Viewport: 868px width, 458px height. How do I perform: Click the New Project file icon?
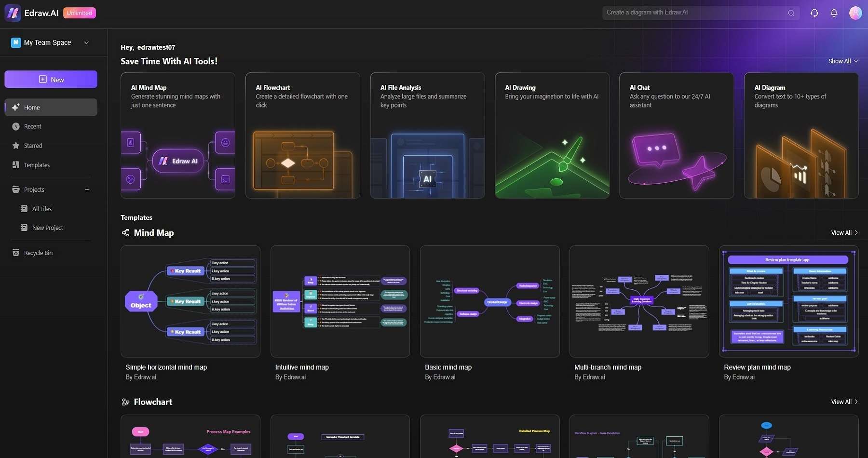(24, 228)
